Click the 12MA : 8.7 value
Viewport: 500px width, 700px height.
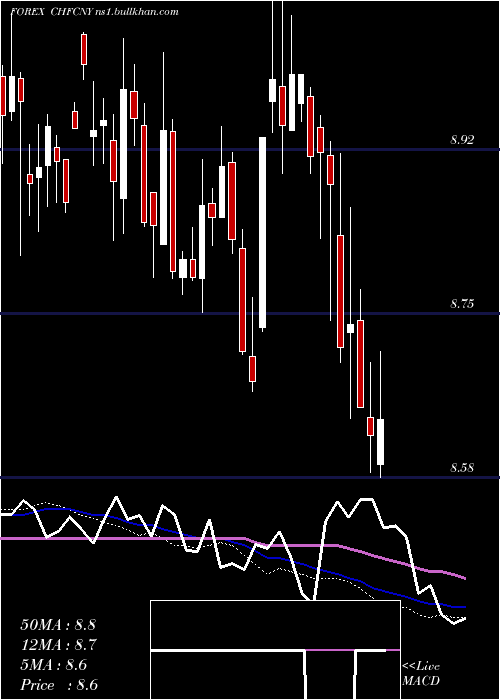pos(58,645)
